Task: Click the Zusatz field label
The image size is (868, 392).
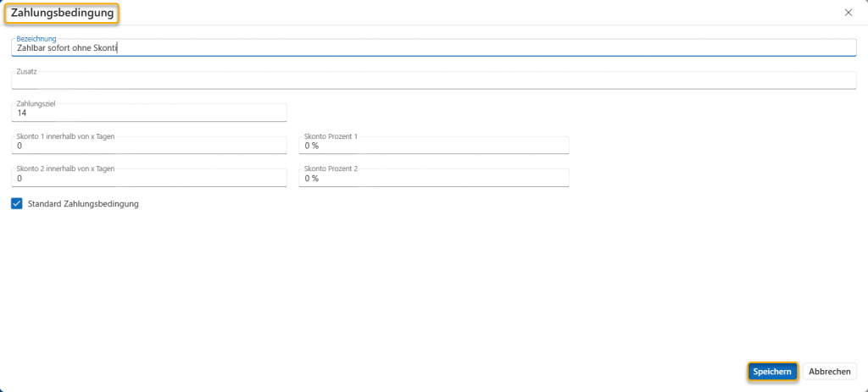Action: (27, 72)
